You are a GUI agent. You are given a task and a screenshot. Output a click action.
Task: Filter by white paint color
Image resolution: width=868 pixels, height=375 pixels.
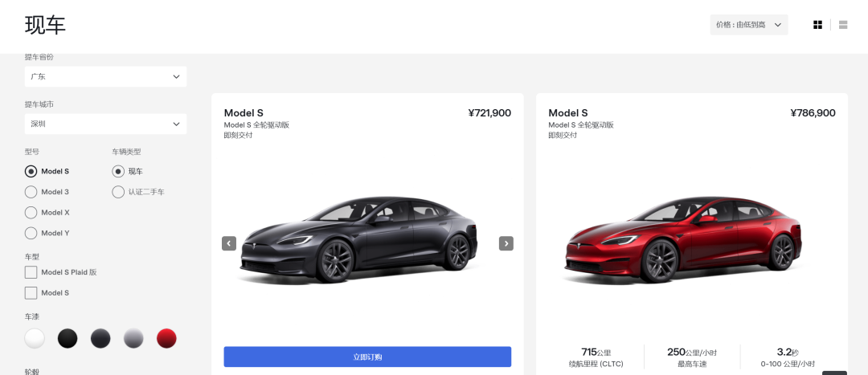[35, 339]
